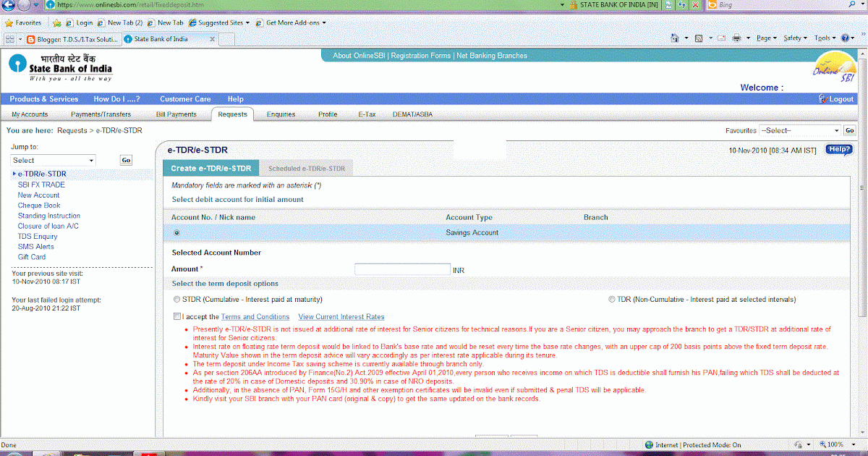Screen dimensions: 868x456
Task: Select STDR Cumulative radio option
Action: click(x=176, y=299)
